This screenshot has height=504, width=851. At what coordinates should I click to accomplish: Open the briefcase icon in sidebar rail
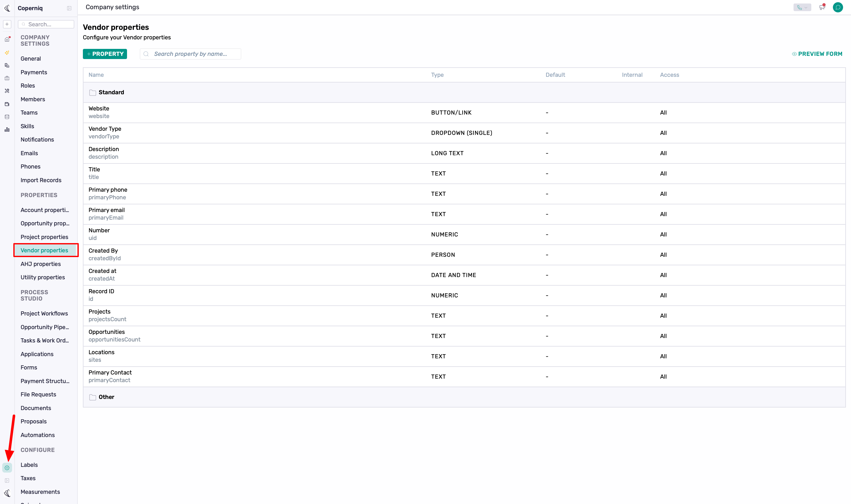[7, 78]
